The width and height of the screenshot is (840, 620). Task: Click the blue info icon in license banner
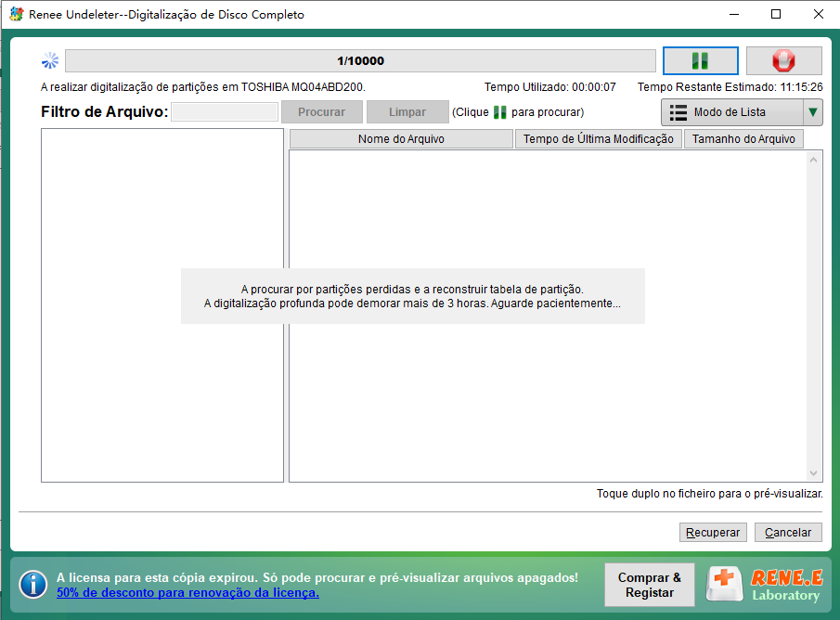click(33, 584)
